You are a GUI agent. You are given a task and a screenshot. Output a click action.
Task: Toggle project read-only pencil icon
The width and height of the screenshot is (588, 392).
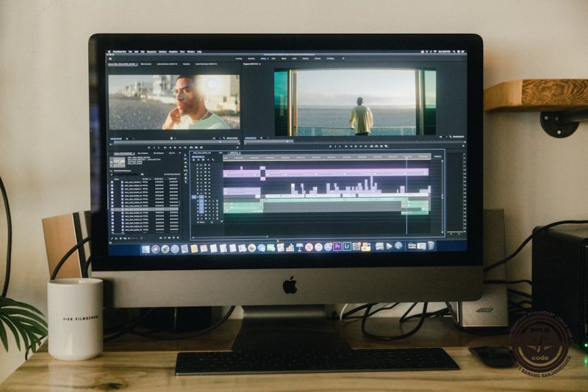(x=112, y=238)
